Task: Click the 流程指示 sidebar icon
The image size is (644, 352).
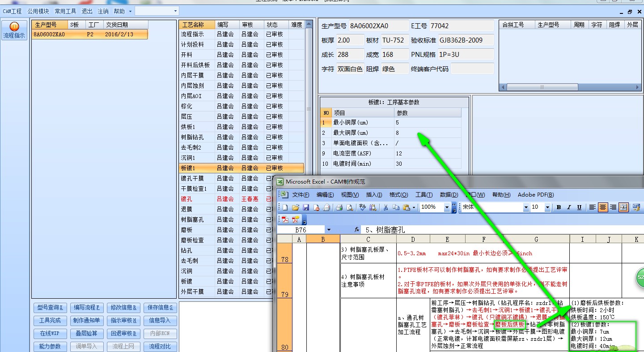Action: (14, 30)
